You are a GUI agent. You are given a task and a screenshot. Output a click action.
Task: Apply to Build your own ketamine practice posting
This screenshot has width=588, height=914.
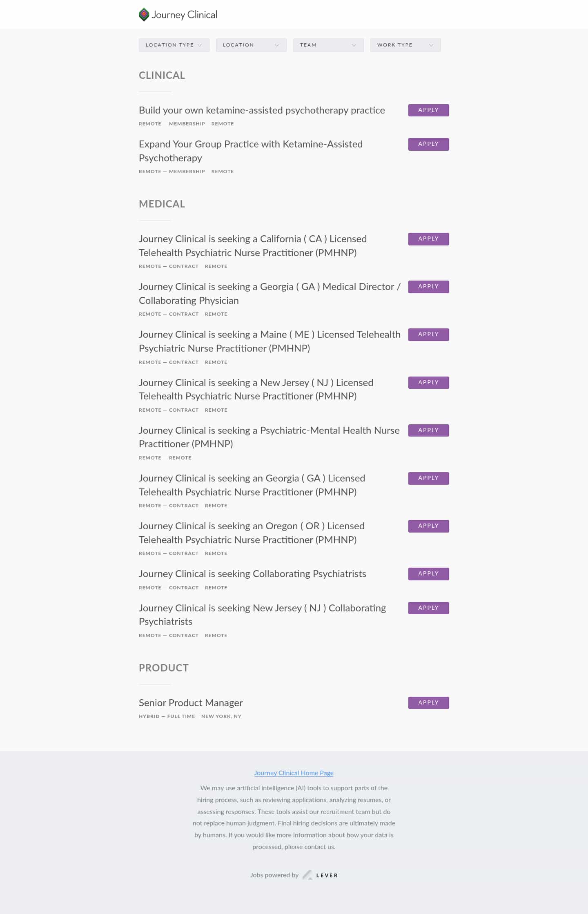(x=428, y=110)
